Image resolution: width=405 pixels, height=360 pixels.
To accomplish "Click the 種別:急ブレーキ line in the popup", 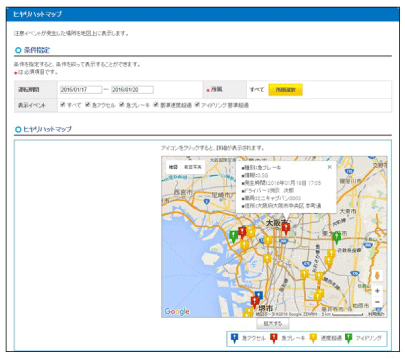I will coord(261,168).
